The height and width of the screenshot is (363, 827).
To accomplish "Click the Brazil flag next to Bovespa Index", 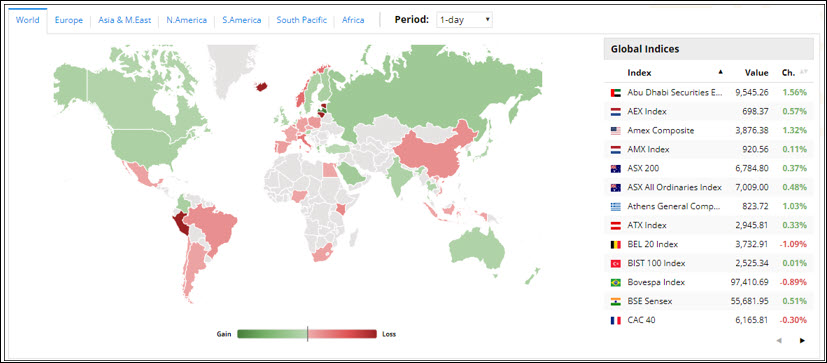I will (616, 282).
